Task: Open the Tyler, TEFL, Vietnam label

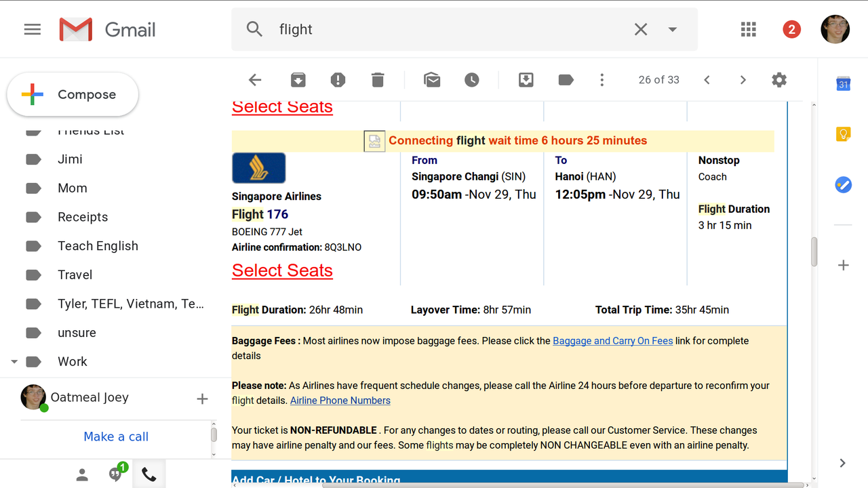Action: pos(130,304)
